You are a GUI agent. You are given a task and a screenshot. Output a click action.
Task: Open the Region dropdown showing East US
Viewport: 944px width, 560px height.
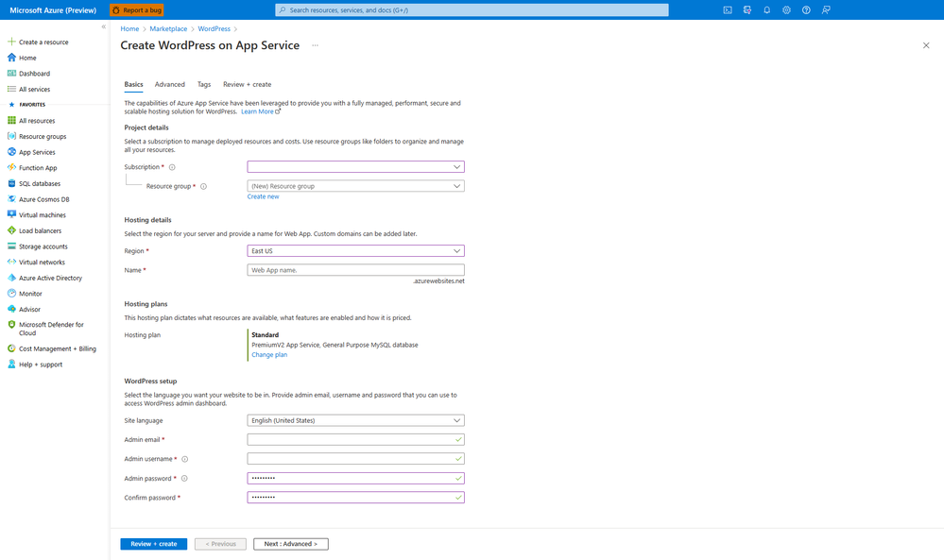356,251
